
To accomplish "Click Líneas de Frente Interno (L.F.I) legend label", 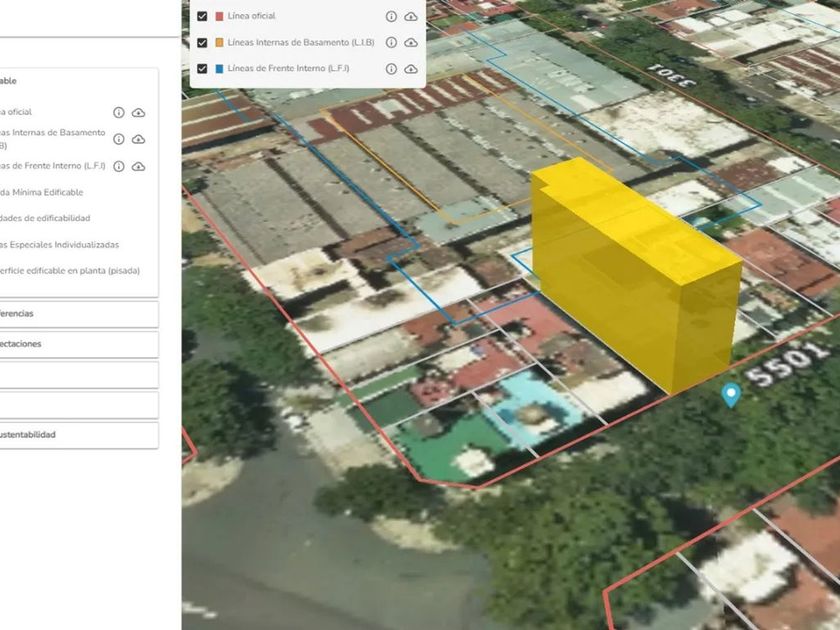I will tap(288, 69).
